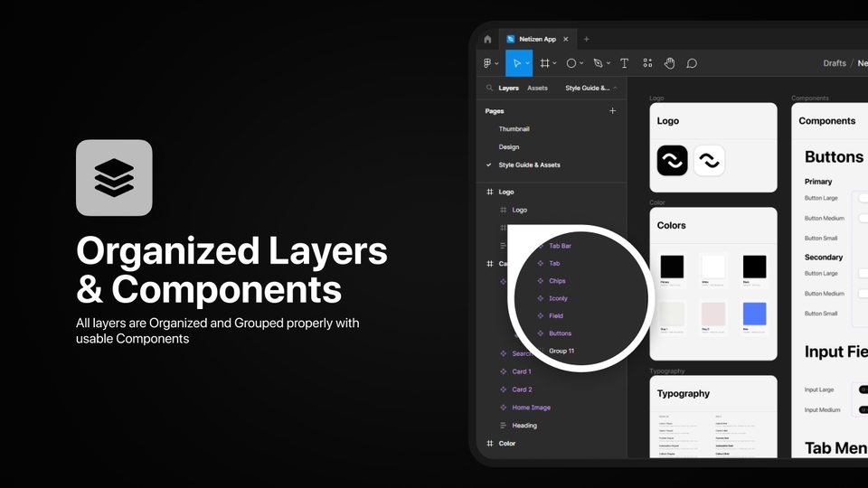This screenshot has width=868, height=488.
Task: Select the Text tool icon
Action: (x=625, y=63)
